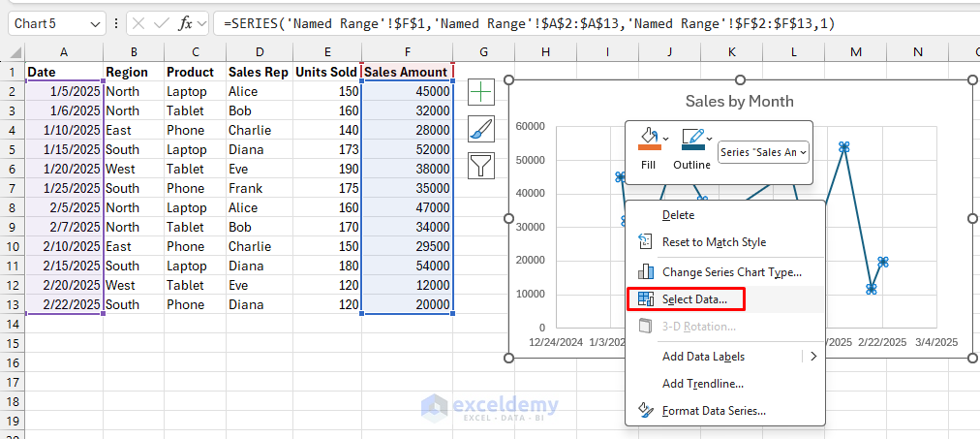The image size is (980, 439).
Task: Click the Cancel X formula bar icon
Action: [139, 24]
